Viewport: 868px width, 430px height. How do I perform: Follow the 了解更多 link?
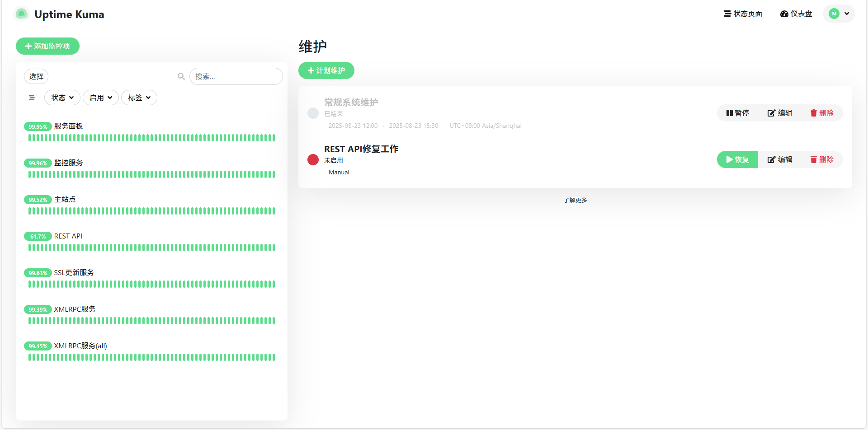point(575,200)
